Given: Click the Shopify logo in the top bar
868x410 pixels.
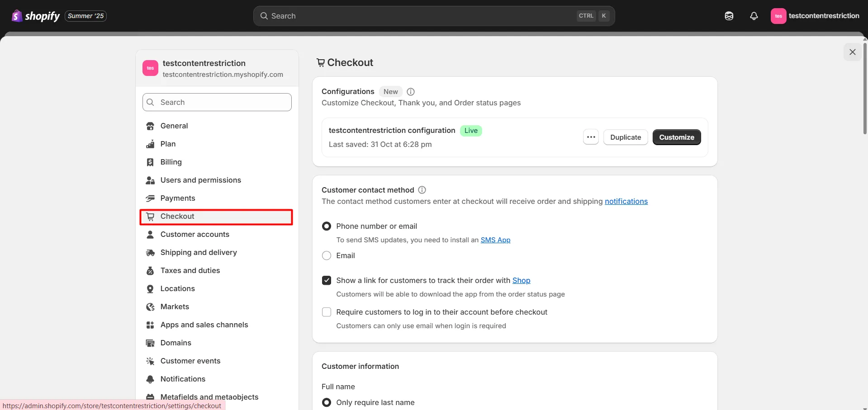Looking at the screenshot, I should (x=36, y=16).
